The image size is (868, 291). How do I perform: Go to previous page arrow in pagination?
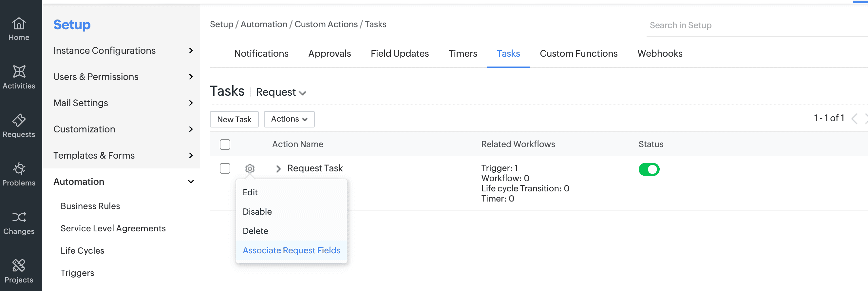pyautogui.click(x=854, y=119)
